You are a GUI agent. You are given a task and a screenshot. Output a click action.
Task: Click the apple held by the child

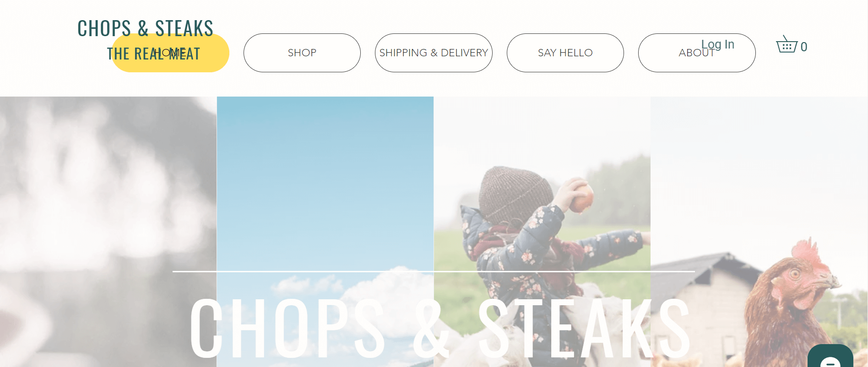[x=581, y=197]
